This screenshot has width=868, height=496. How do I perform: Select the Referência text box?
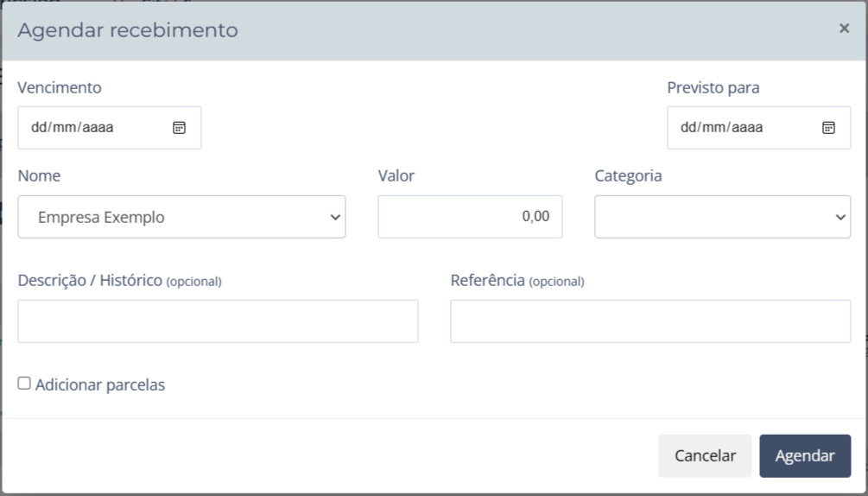pos(650,321)
